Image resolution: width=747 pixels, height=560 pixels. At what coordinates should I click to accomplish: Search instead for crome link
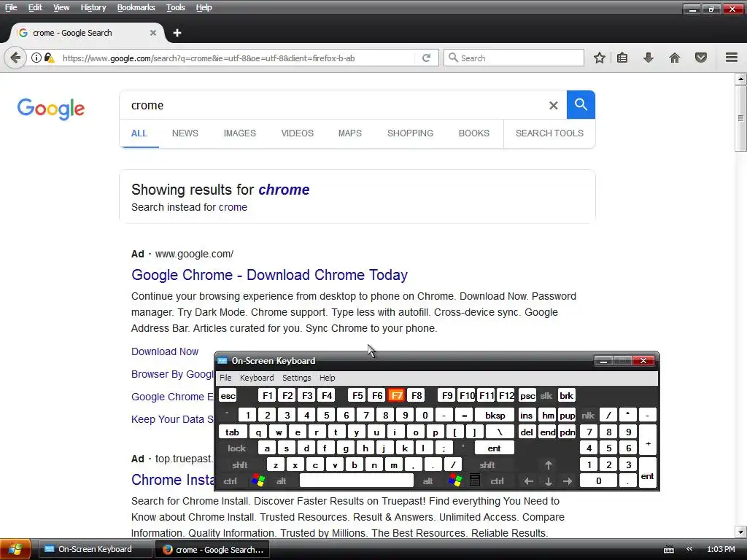pos(233,207)
